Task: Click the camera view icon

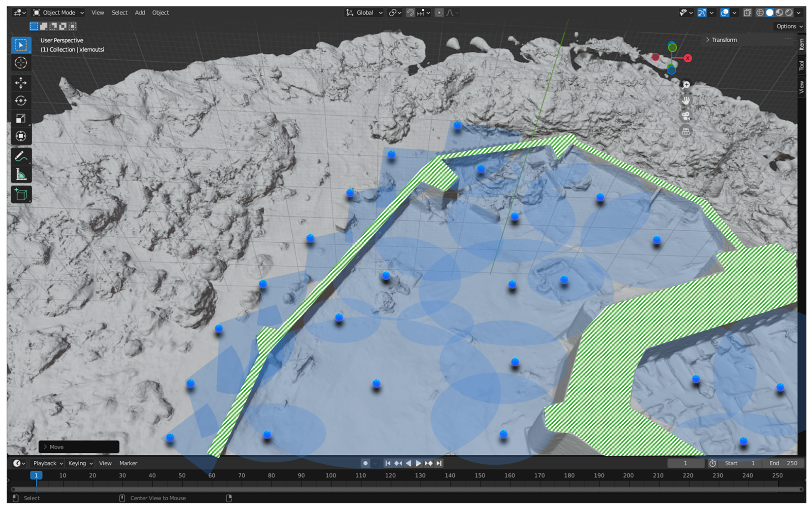Action: (x=686, y=116)
